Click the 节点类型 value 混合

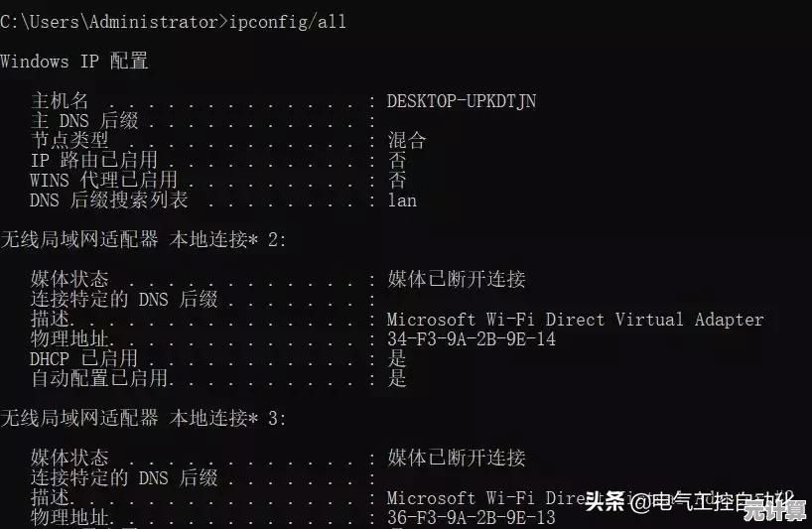407,141
